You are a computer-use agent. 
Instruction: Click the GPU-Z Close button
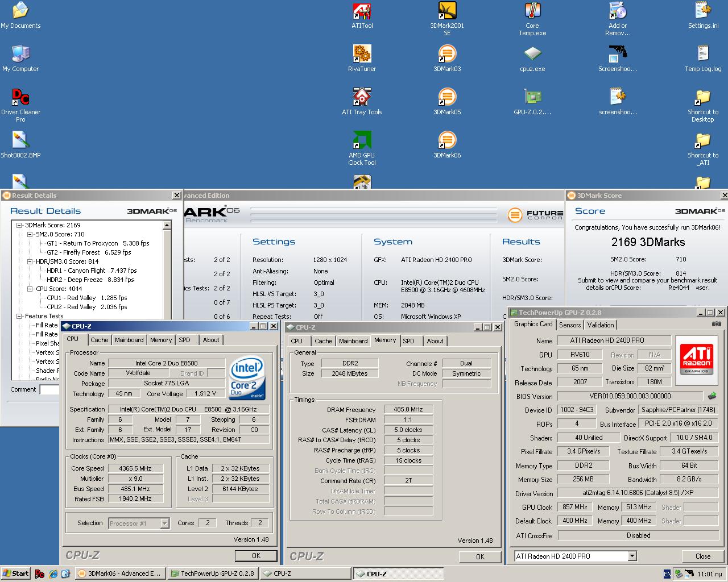(703, 556)
